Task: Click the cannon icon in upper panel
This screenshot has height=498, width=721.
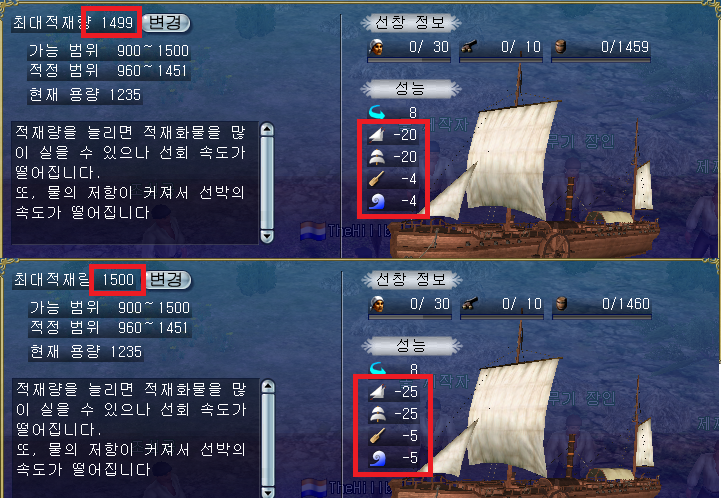Action: 469,47
